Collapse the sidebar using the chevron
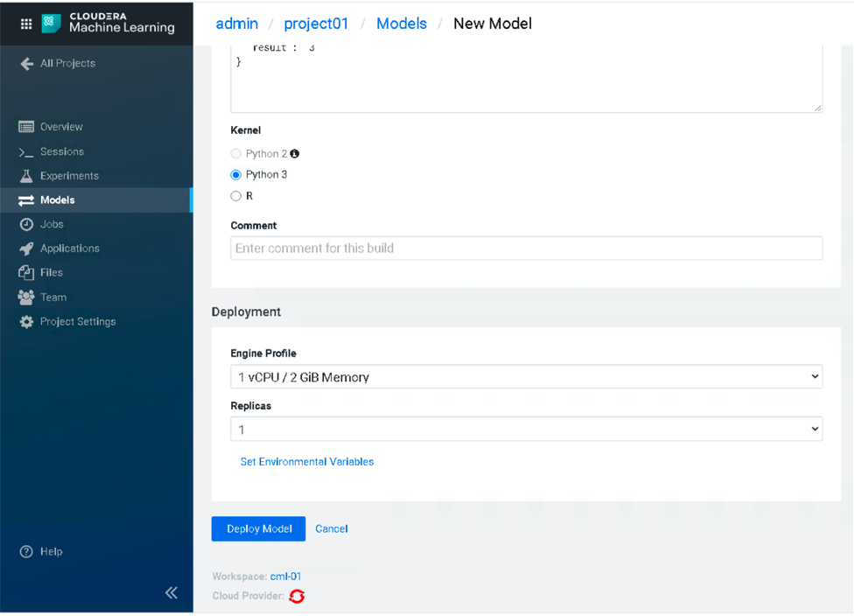 coord(172,592)
